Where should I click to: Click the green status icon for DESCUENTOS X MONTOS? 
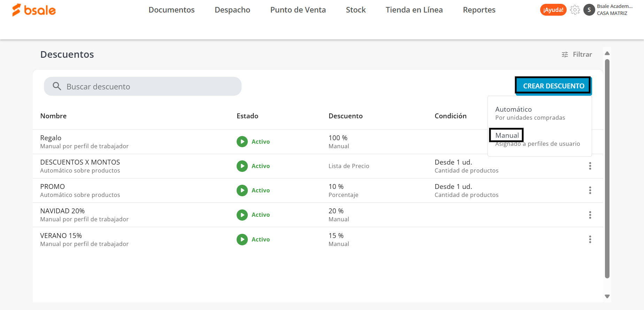(242, 166)
